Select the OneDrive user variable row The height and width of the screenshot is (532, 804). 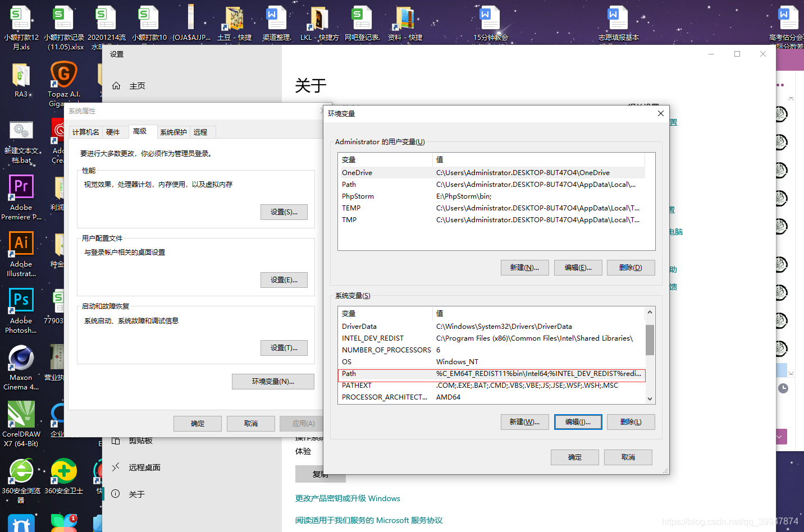pyautogui.click(x=492, y=173)
